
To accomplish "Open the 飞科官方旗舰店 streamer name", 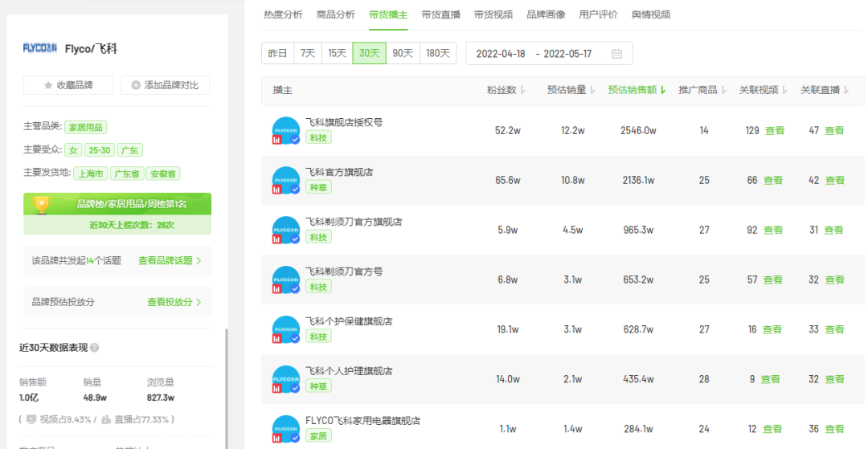I will coord(339,172).
